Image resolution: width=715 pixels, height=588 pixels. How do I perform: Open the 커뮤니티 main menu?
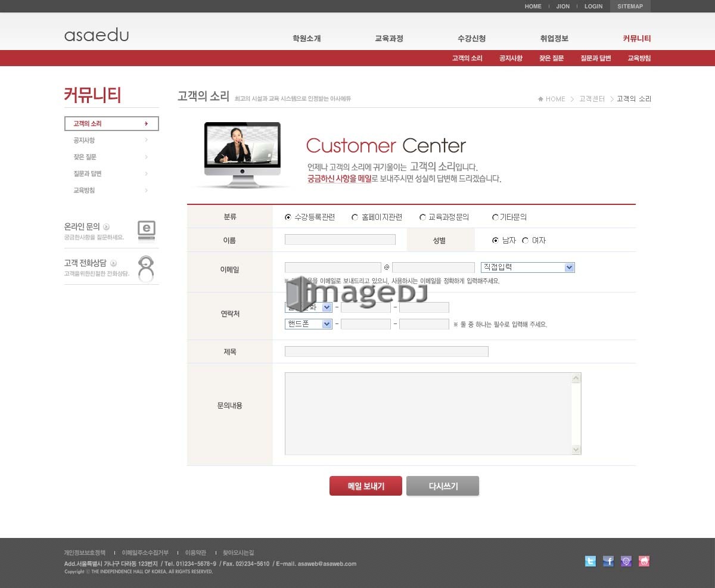[x=637, y=38]
